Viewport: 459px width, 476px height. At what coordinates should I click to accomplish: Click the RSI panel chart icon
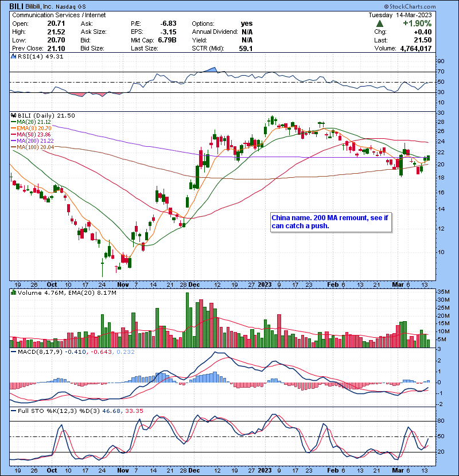click(x=13, y=56)
